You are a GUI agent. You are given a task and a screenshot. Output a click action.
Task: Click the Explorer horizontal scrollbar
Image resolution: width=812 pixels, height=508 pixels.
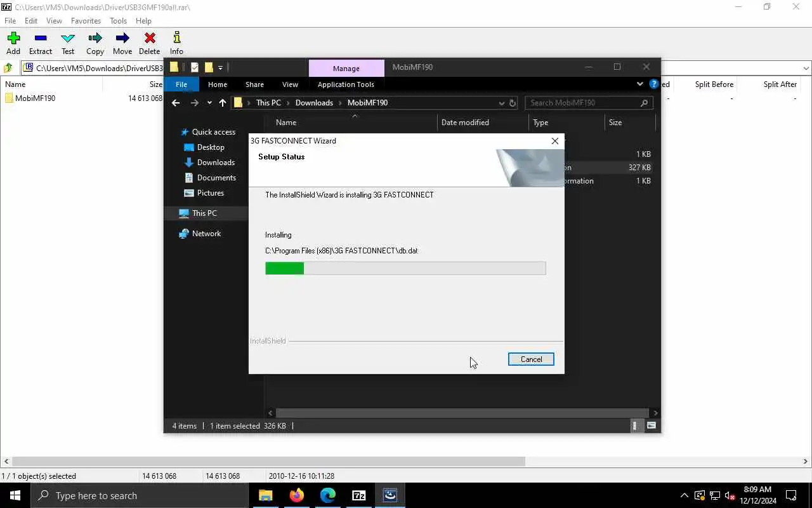462,413
